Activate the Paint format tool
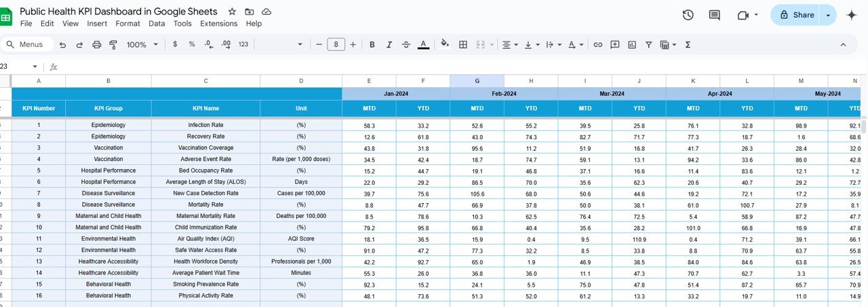The image size is (868, 307). (x=113, y=44)
